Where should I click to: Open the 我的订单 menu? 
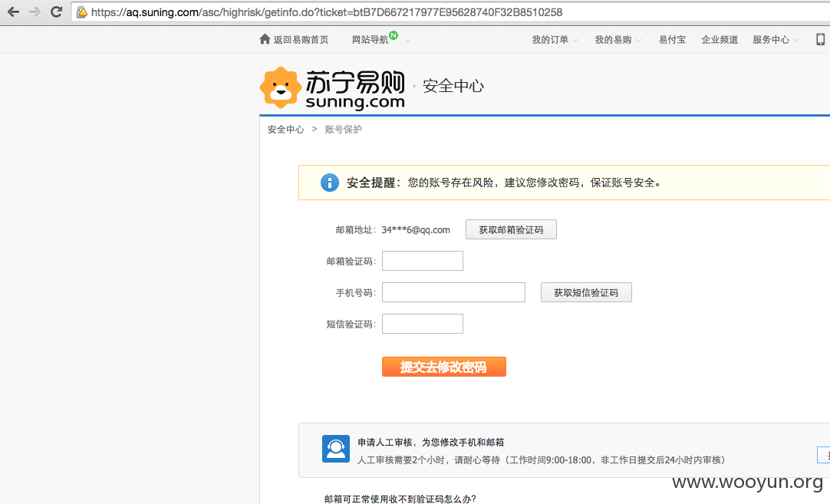550,40
